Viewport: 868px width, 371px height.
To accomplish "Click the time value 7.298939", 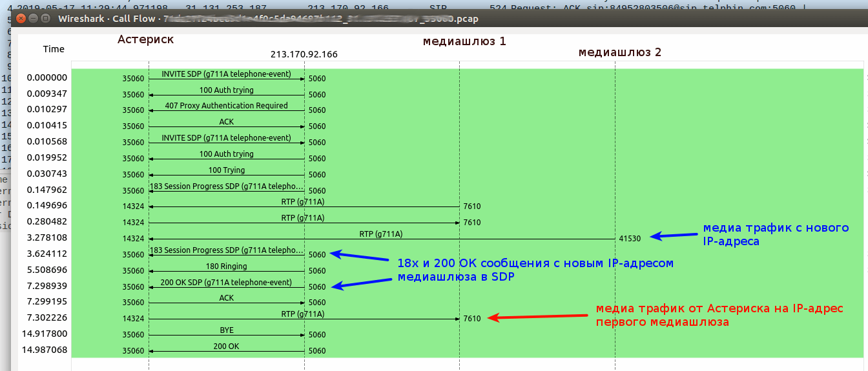I will [x=47, y=285].
